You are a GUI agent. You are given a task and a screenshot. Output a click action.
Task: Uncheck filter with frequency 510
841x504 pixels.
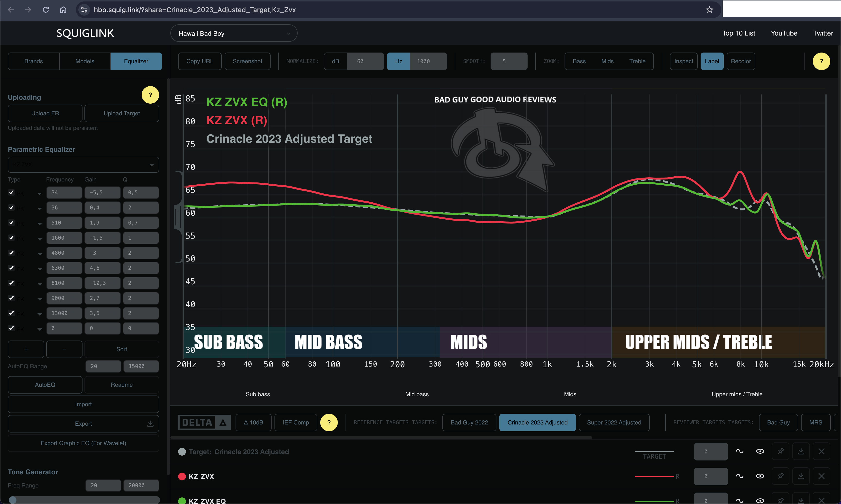click(x=11, y=223)
